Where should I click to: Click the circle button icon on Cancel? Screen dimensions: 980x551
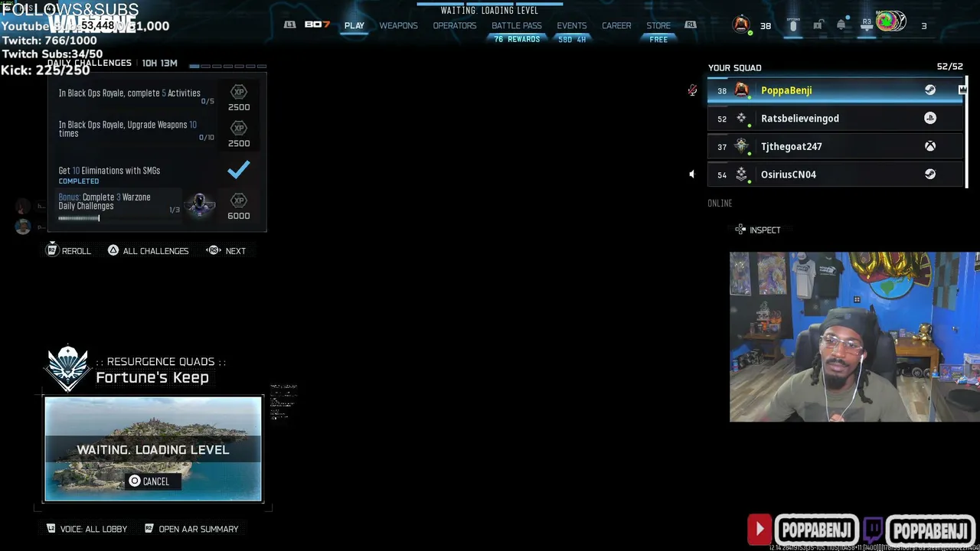coord(135,481)
